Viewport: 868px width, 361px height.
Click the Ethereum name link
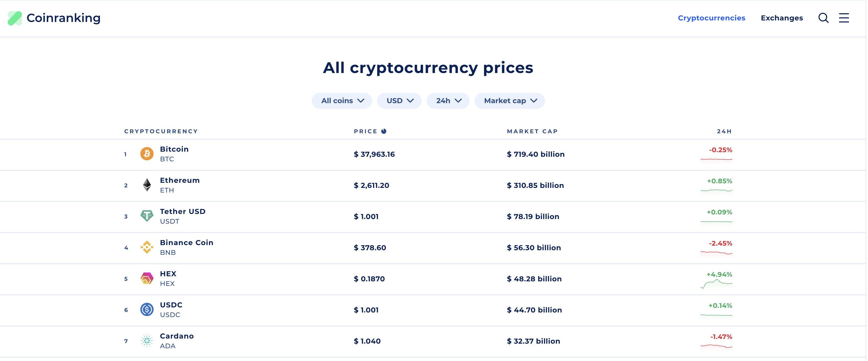[x=180, y=180]
